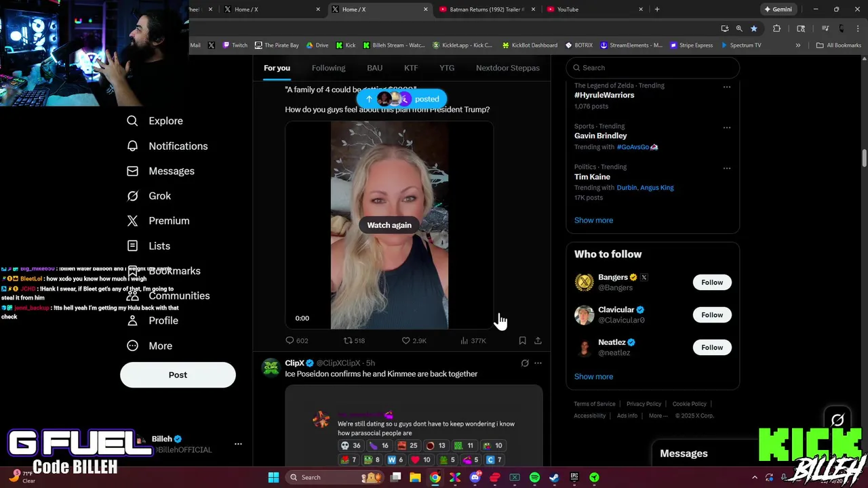
Task: Open Chrome extensions puzzle icon
Action: [x=776, y=28]
